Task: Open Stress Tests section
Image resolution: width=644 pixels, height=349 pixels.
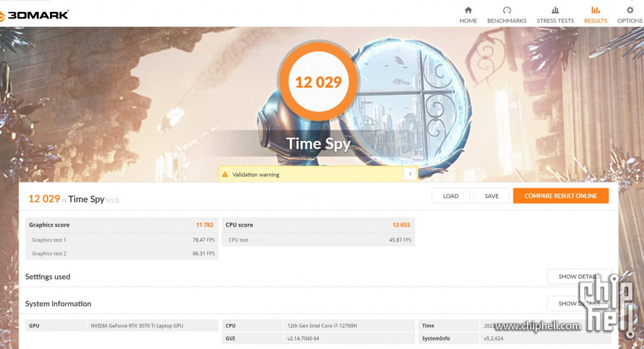Action: [555, 15]
